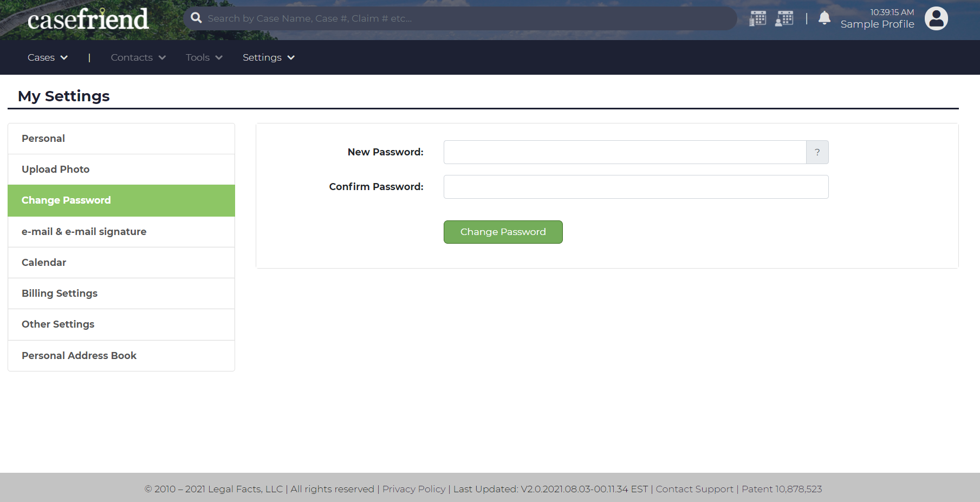Viewport: 980px width, 502px height.
Task: Open the Calendar settings section
Action: (121, 263)
